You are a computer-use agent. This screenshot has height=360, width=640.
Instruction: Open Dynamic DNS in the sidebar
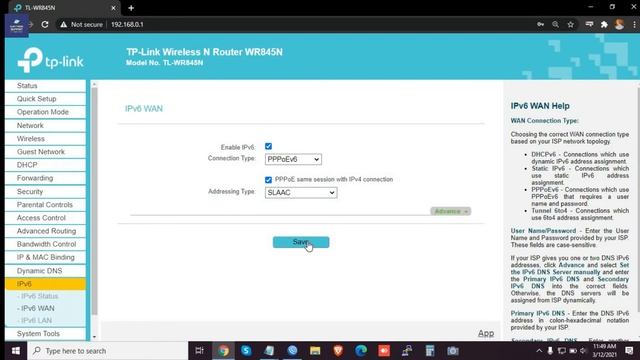(45, 271)
